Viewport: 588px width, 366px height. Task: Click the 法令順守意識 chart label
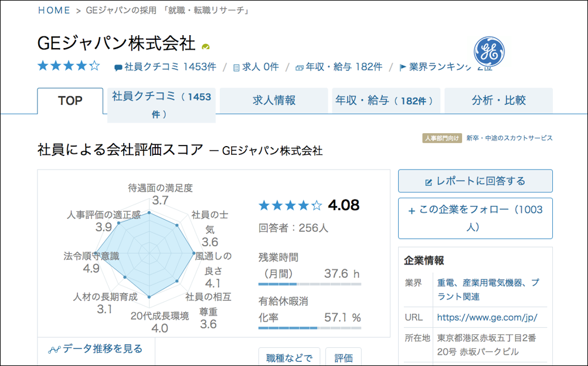(x=91, y=256)
